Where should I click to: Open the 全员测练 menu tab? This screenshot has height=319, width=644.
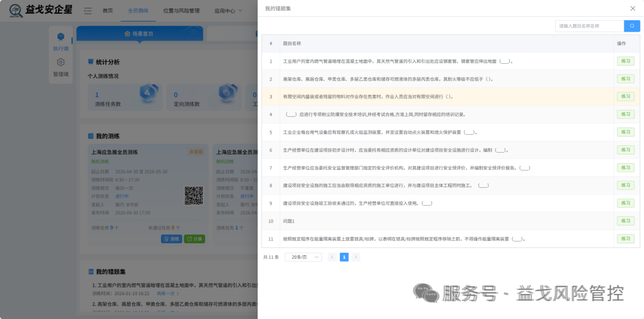click(138, 11)
